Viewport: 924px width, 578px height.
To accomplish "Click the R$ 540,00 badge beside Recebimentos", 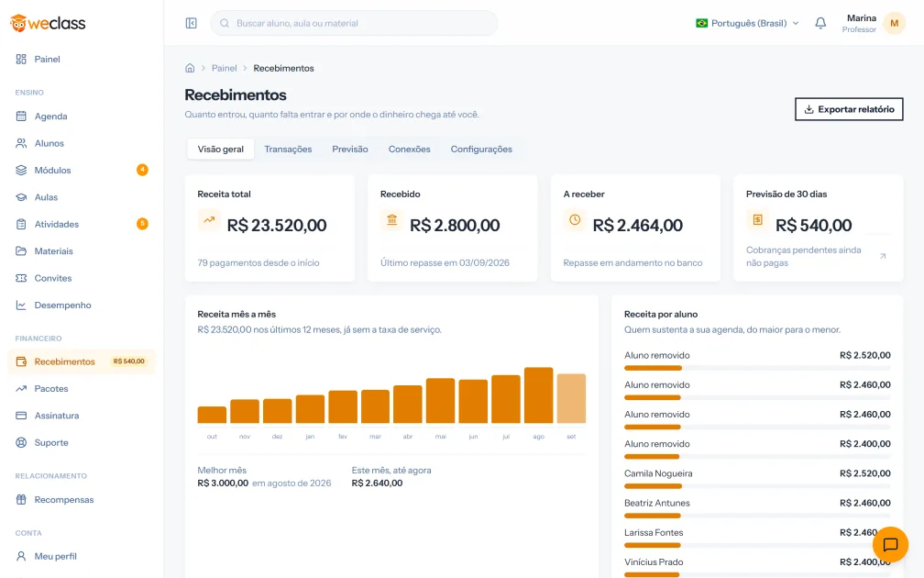I will pyautogui.click(x=129, y=361).
